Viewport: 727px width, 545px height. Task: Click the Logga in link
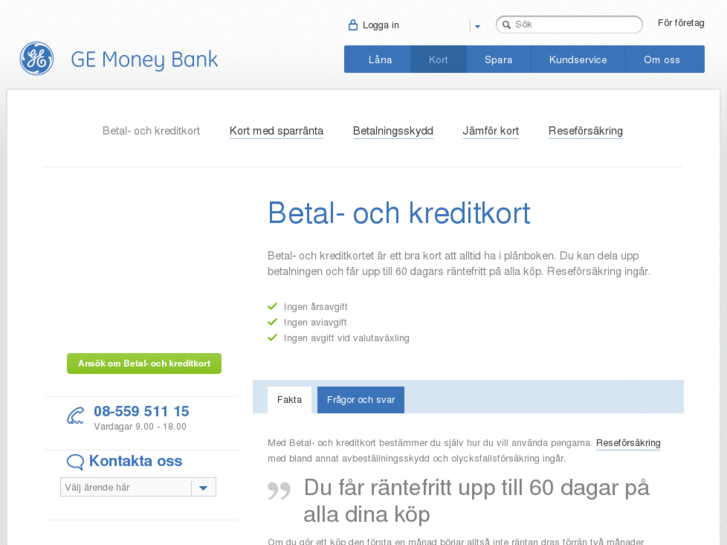click(381, 25)
